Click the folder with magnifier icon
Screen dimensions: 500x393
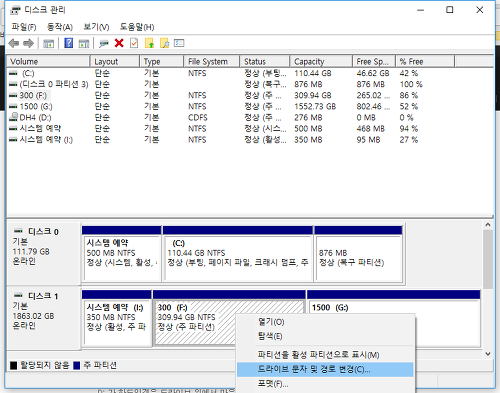164,43
